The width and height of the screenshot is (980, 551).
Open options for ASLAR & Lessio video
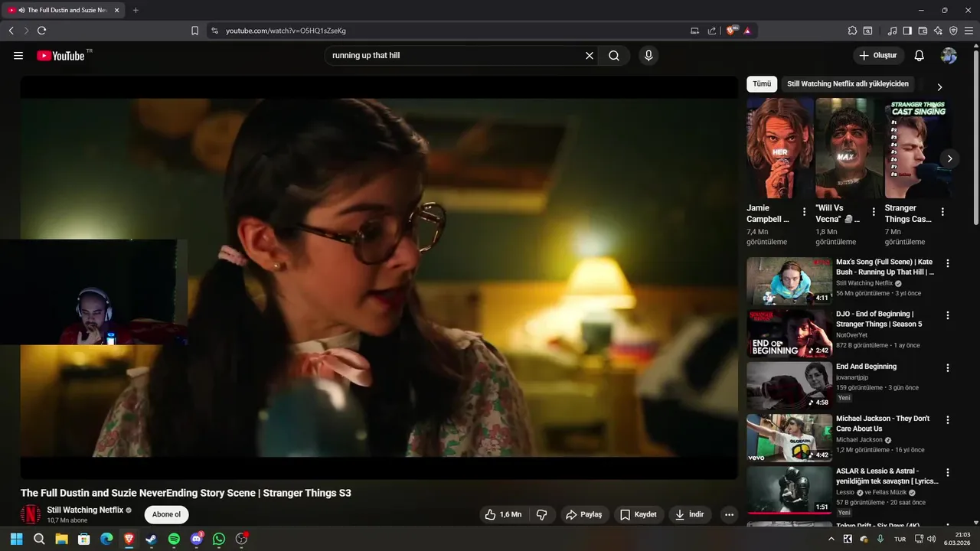click(x=948, y=472)
